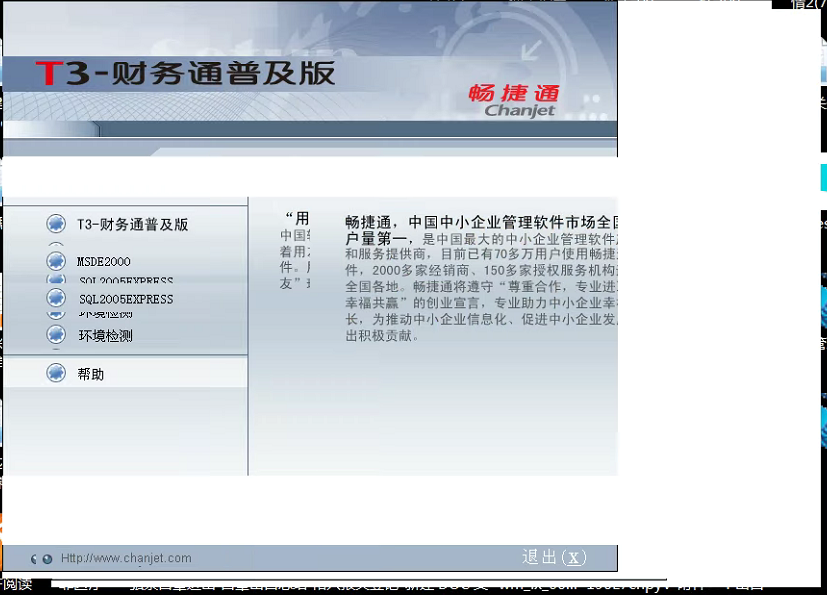Screen dimensions: 827x595
Task: Exit the installer with 退出(X)
Action: coord(554,557)
